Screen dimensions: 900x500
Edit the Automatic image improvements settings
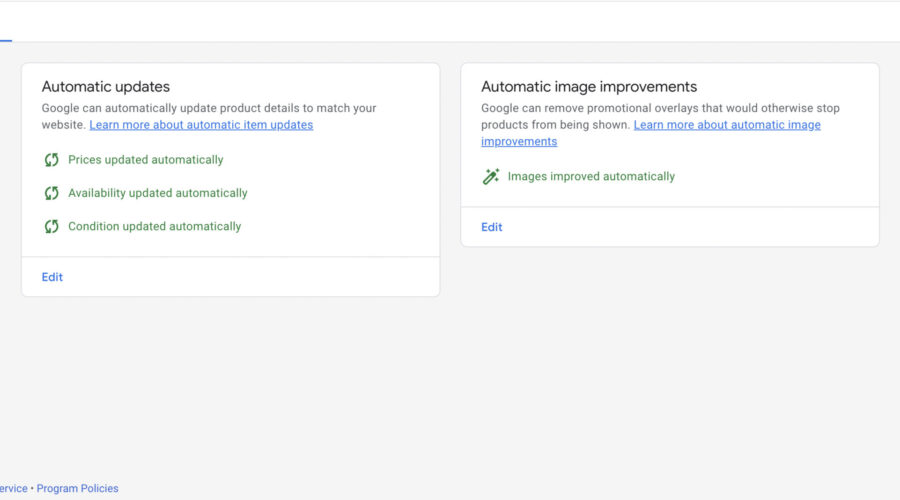click(x=492, y=227)
